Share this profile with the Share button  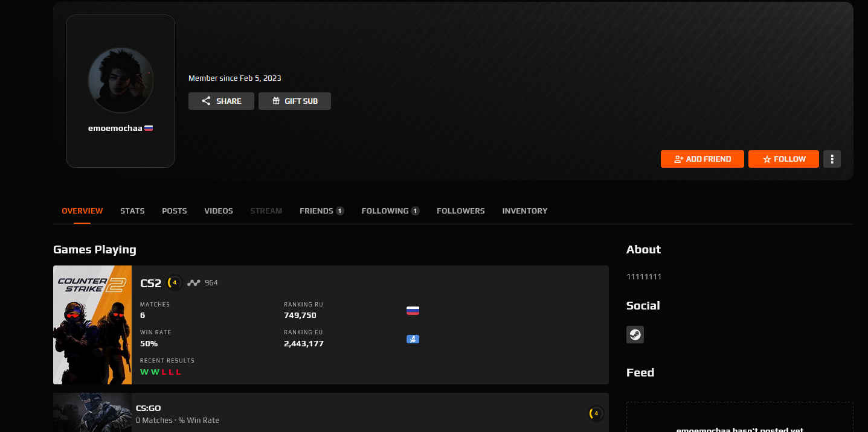(x=221, y=101)
